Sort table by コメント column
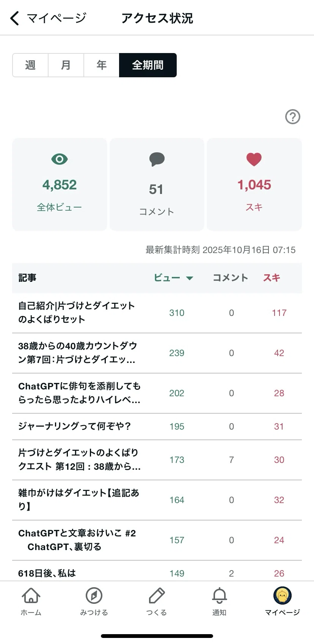Screen dimensions: 314x644 point(230,278)
